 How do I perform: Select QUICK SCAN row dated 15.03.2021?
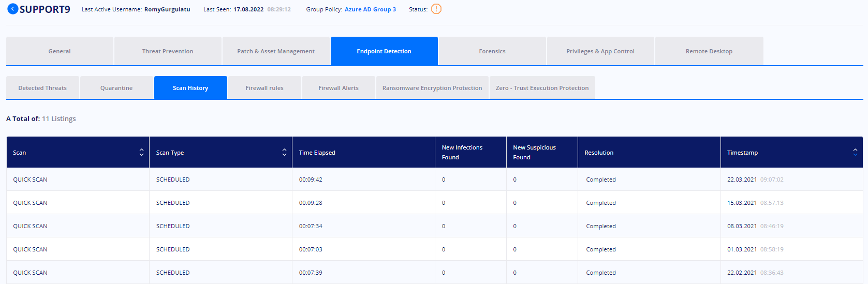pyautogui.click(x=434, y=203)
